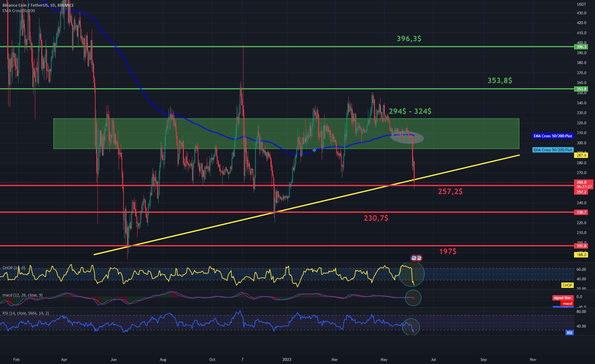
Task: Click the 2023 label on the time axis
Action: (287, 360)
